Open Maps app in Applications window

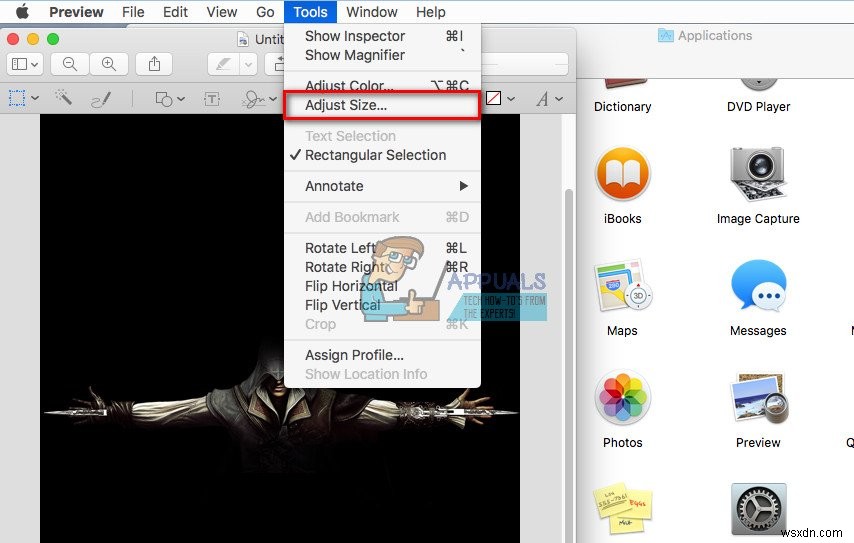623,286
